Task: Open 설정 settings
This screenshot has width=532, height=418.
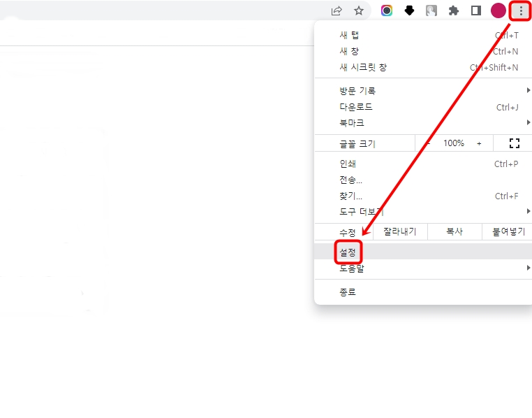Action: (x=423, y=252)
